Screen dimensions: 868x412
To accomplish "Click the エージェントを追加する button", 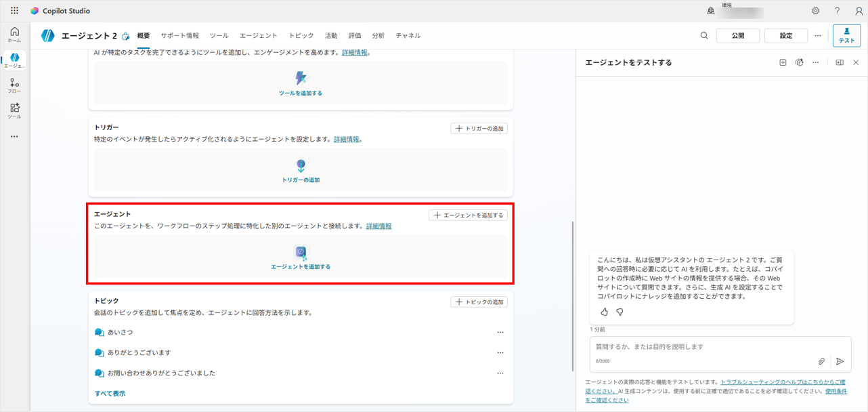I will [x=468, y=215].
